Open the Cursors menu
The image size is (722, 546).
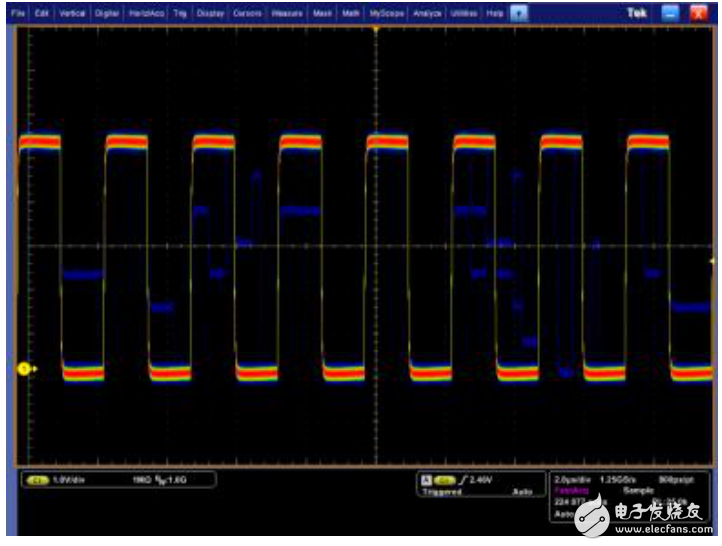coord(247,15)
